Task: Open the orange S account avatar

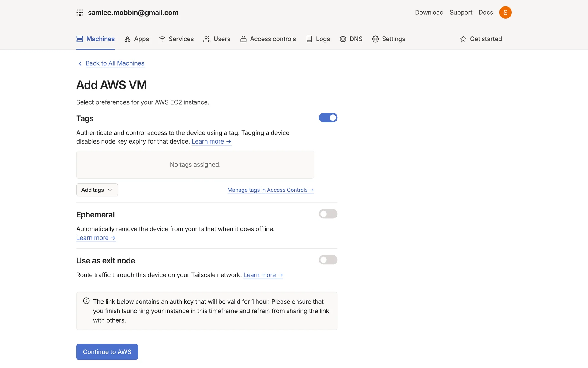Action: [505, 13]
